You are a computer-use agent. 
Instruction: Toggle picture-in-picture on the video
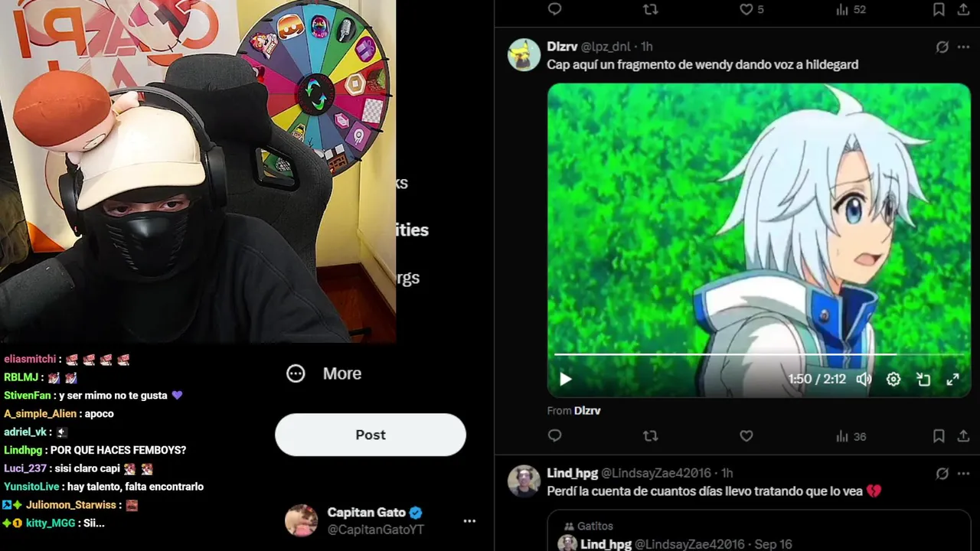tap(923, 379)
